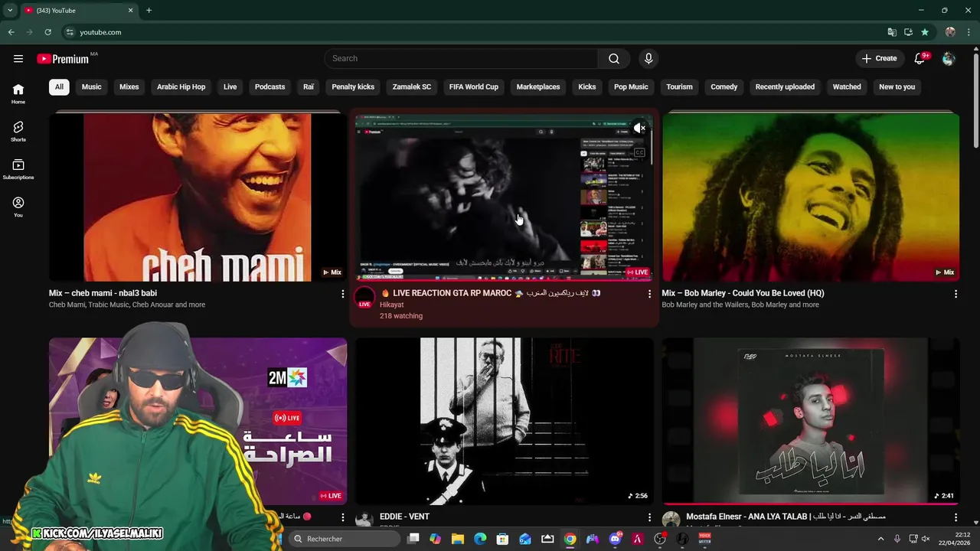Click the YouTube search input field
This screenshot has width=980, height=551.
pyautogui.click(x=462, y=58)
